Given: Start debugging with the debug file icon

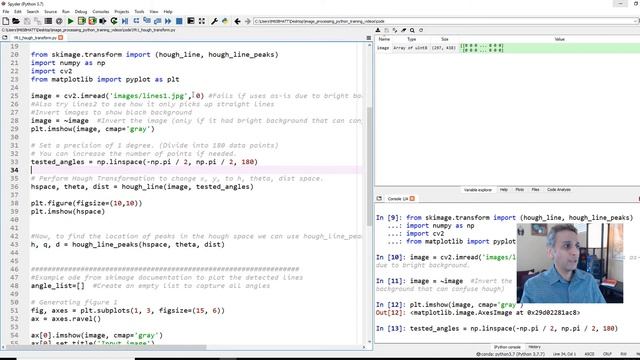Looking at the screenshot, I should (125, 21).
